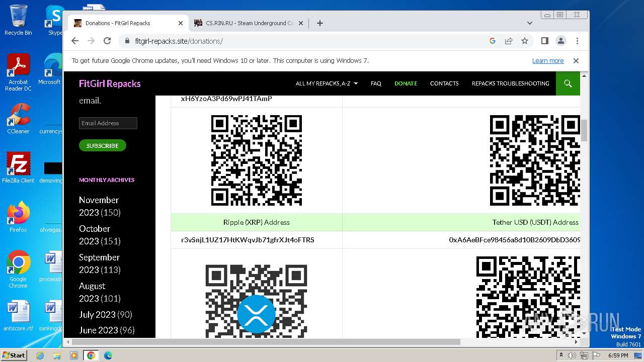This screenshot has width=644, height=362.
Task: Select the Tether USDT address text
Action: tap(514, 240)
